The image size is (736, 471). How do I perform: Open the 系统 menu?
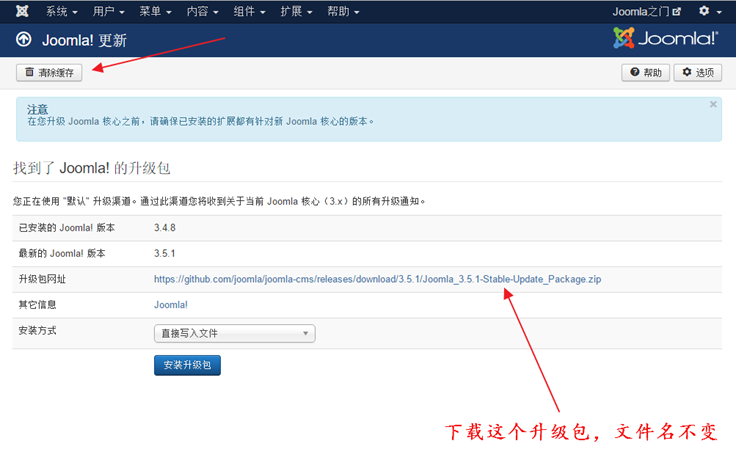point(62,11)
